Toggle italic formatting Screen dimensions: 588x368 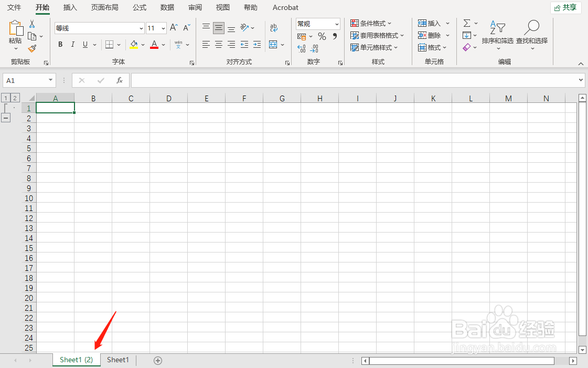73,45
